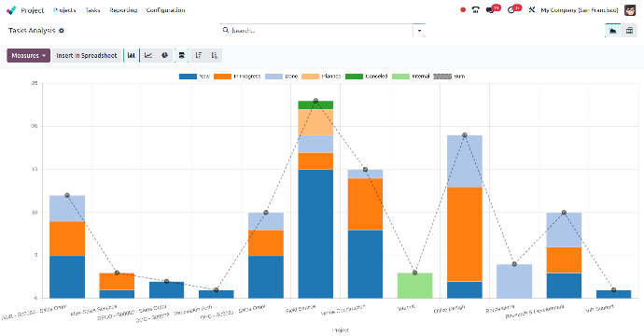The height and width of the screenshot is (336, 644).
Task: Click Field Service bar's green Canceled segment
Action: pyautogui.click(x=315, y=105)
